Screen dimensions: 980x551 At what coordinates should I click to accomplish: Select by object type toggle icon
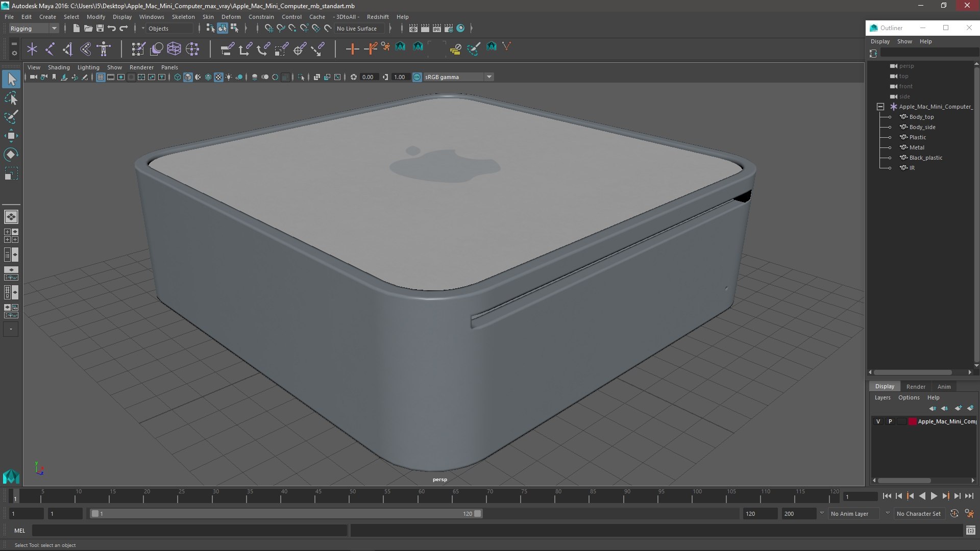click(x=223, y=29)
